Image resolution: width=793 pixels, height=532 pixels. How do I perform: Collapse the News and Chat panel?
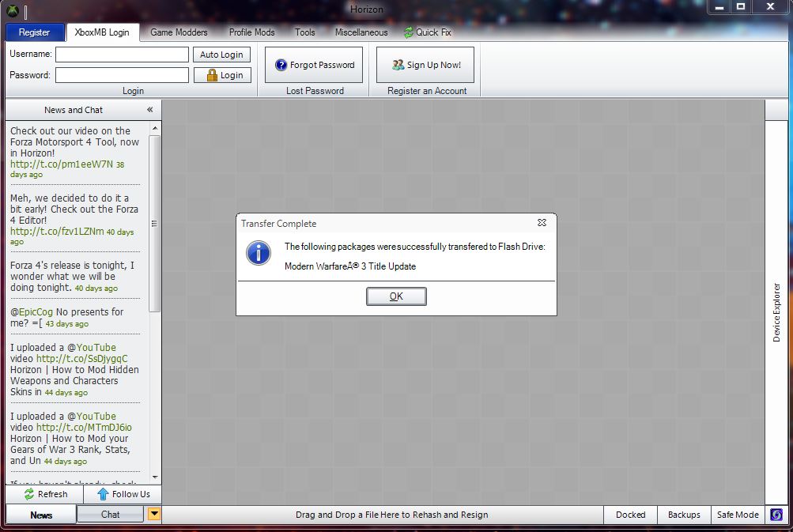tap(149, 110)
